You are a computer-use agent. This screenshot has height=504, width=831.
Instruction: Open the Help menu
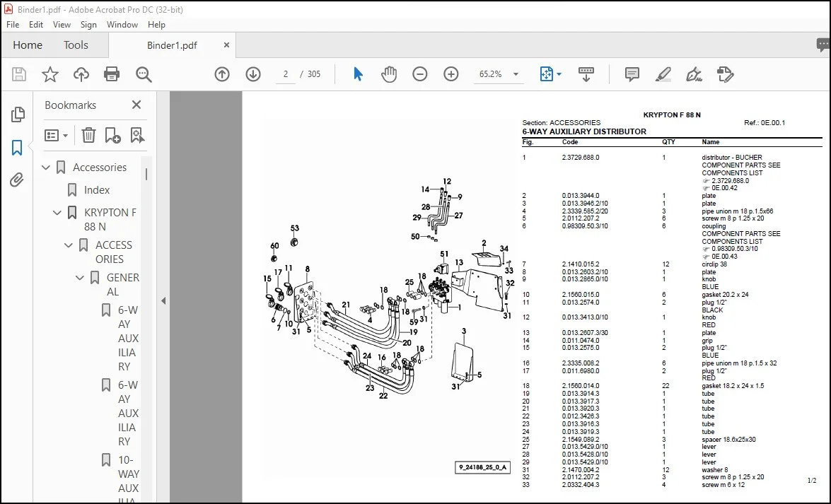[x=156, y=24]
